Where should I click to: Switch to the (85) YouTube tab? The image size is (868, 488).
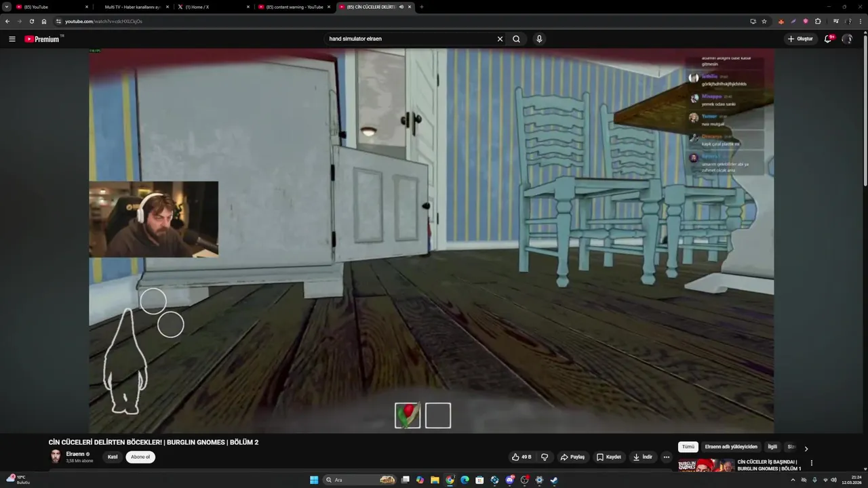52,7
